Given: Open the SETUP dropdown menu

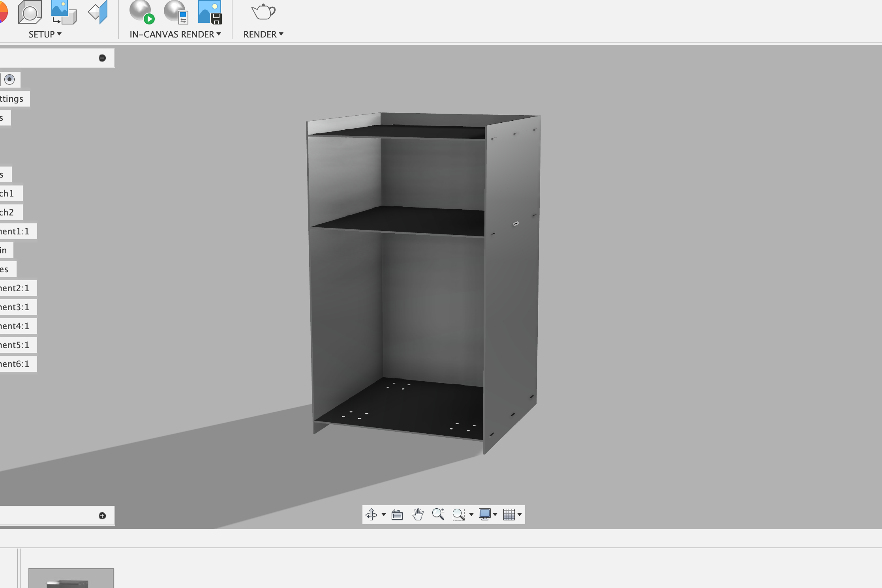Looking at the screenshot, I should pyautogui.click(x=45, y=34).
